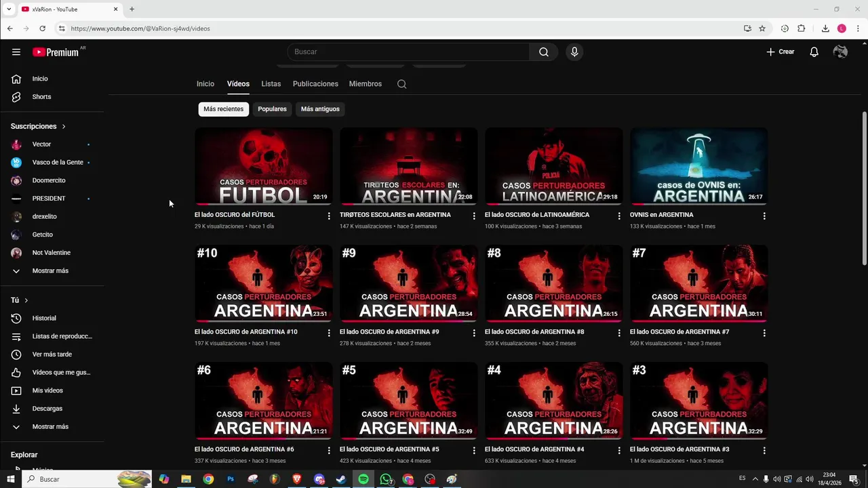Open options for El lado OSCURO del FÚTBOL
Screen dimensions: 868x488
[329, 216]
